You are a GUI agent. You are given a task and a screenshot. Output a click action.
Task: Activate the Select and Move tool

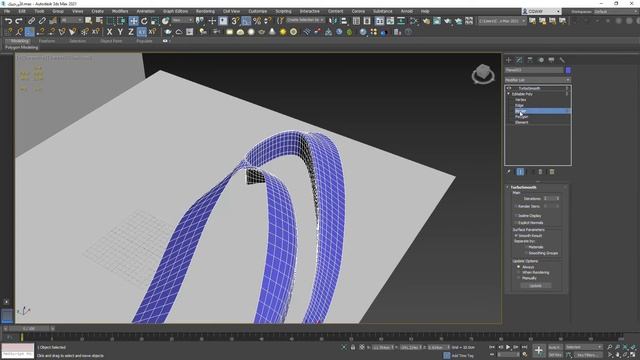133,21
